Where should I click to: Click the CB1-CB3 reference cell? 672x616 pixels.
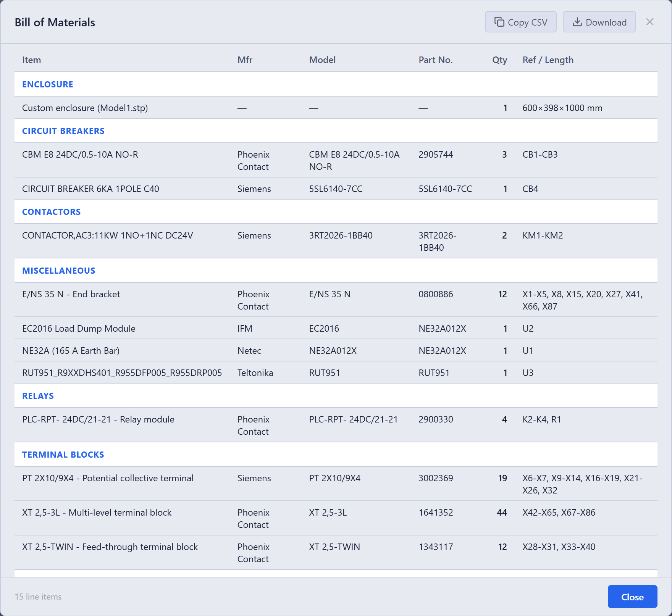pos(540,155)
